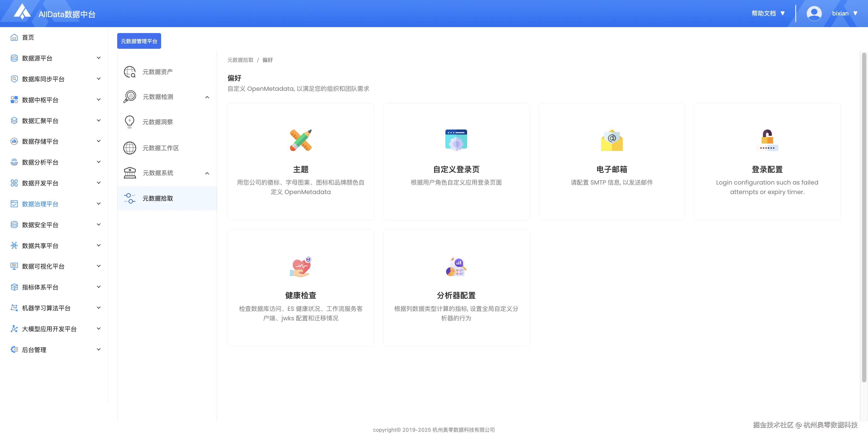Click the email envelope icon
The width and height of the screenshot is (868, 439).
612,140
